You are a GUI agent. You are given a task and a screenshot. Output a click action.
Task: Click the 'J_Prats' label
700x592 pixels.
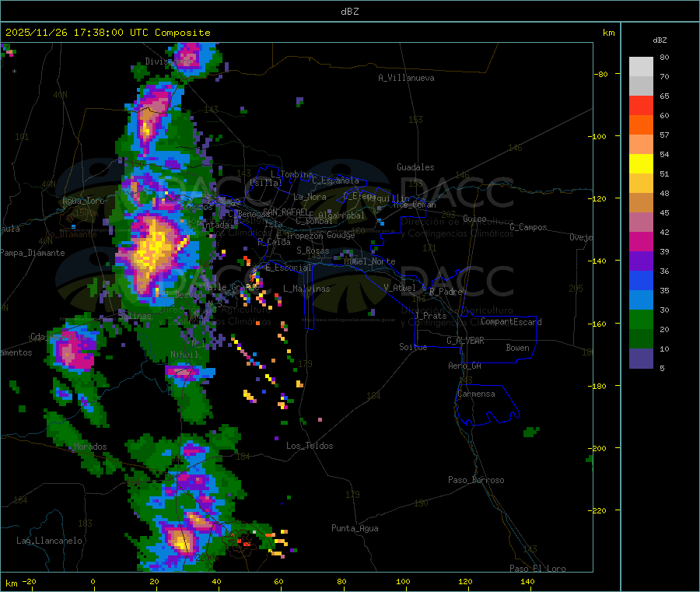431,315
